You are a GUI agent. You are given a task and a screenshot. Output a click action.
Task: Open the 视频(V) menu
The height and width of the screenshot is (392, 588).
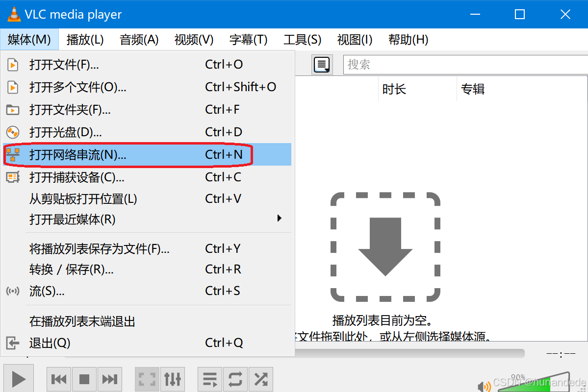coord(194,39)
